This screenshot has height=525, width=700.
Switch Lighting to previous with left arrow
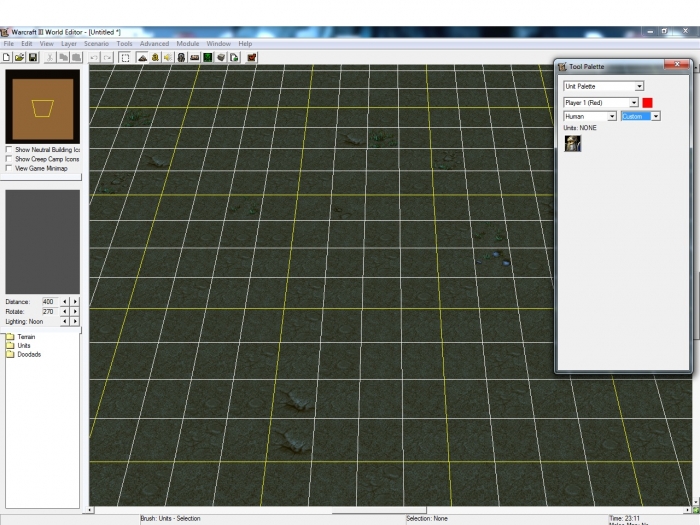[65, 321]
